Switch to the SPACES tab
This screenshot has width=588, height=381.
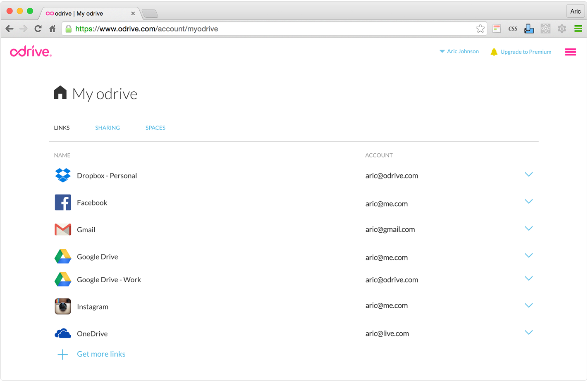[x=155, y=128]
